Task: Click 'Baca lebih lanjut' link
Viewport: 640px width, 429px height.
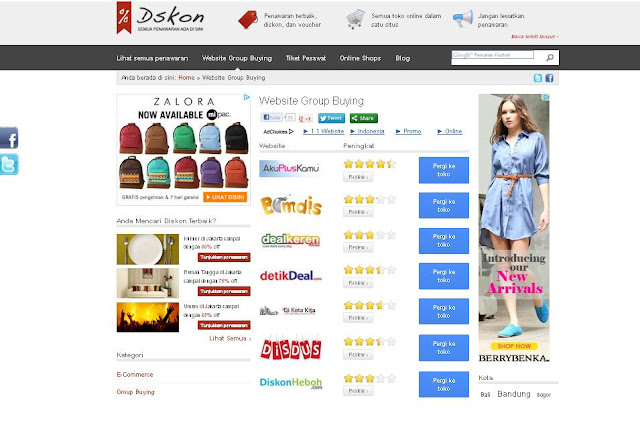Action: 535,36
